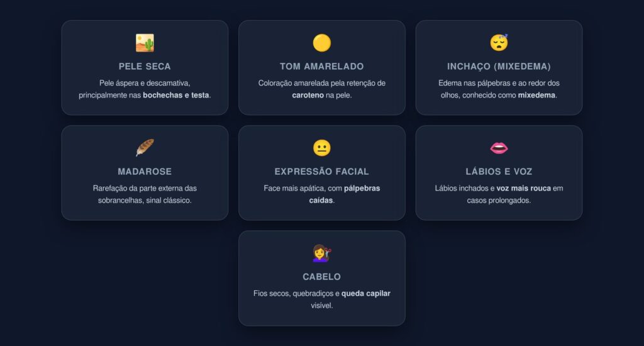The height and width of the screenshot is (346, 644).
Task: Click the Inchaço (Mixedema) title
Action: coord(499,66)
